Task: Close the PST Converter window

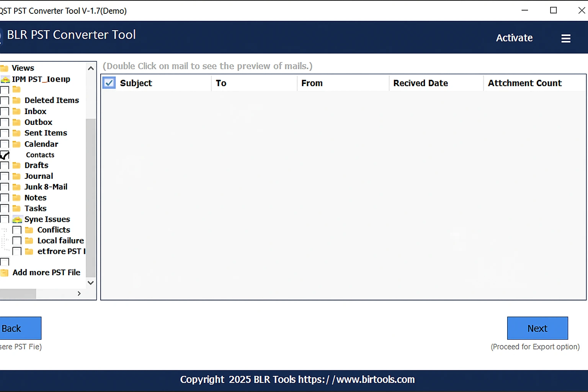Action: point(581,10)
